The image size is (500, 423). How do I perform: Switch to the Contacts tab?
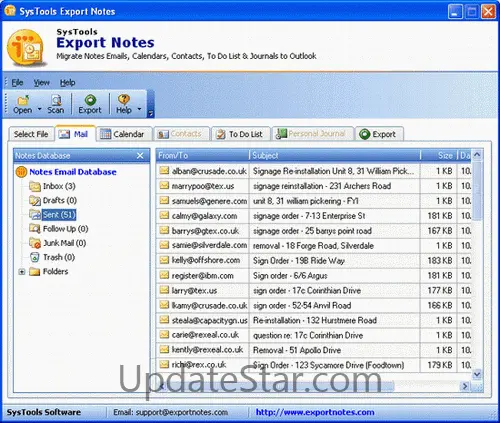pyautogui.click(x=181, y=134)
